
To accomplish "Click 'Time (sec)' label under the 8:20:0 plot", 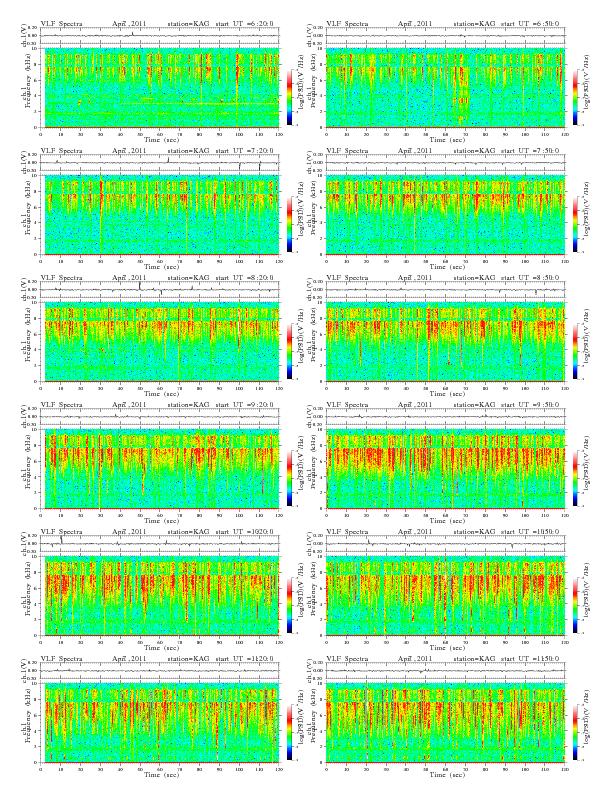I will [x=161, y=393].
